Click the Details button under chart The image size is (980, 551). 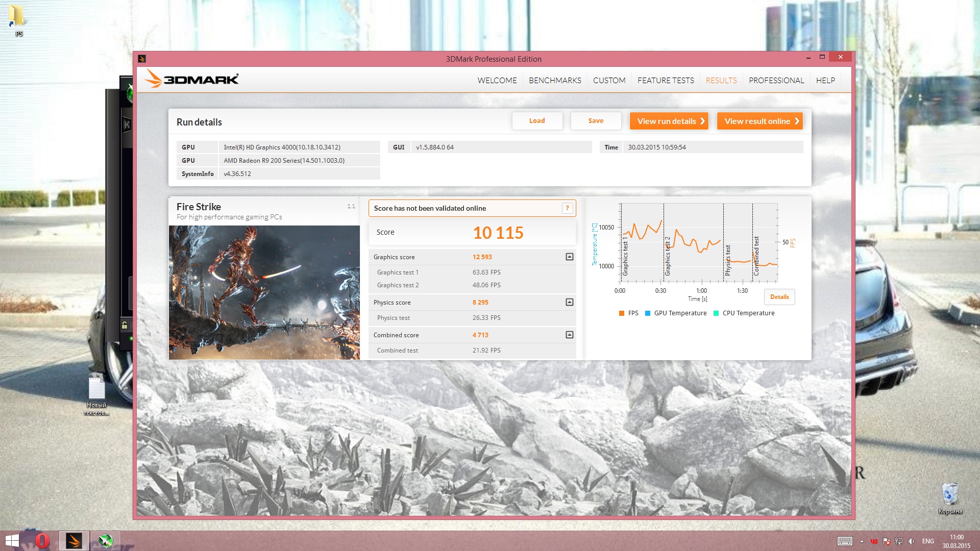779,297
